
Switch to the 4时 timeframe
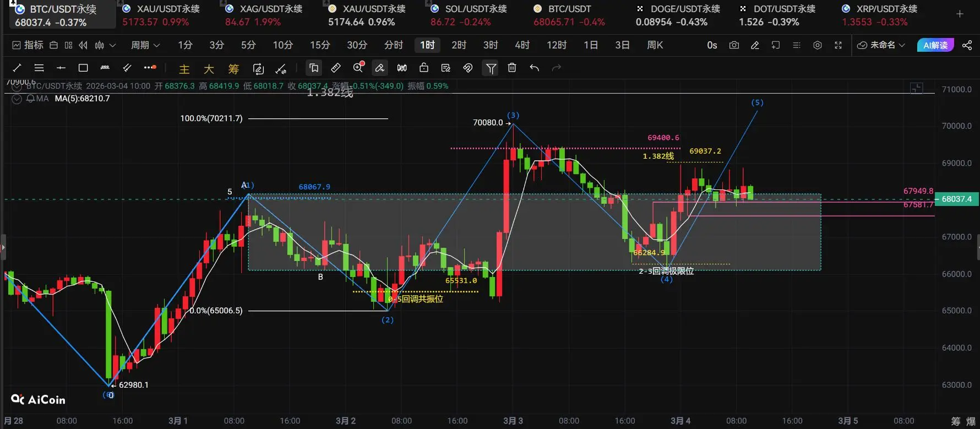pyautogui.click(x=522, y=45)
